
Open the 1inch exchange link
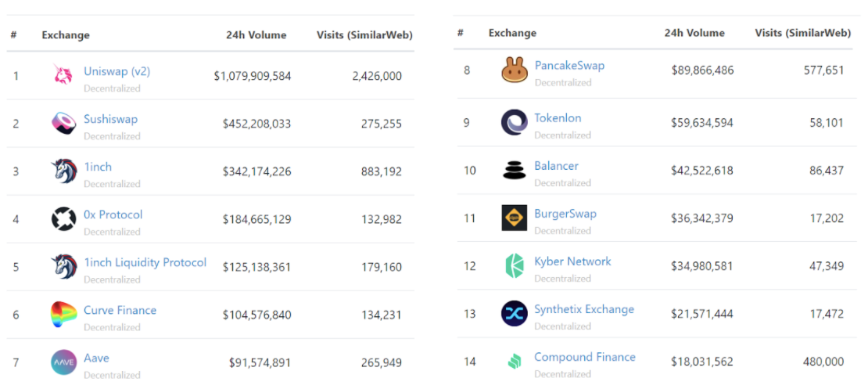(x=98, y=167)
